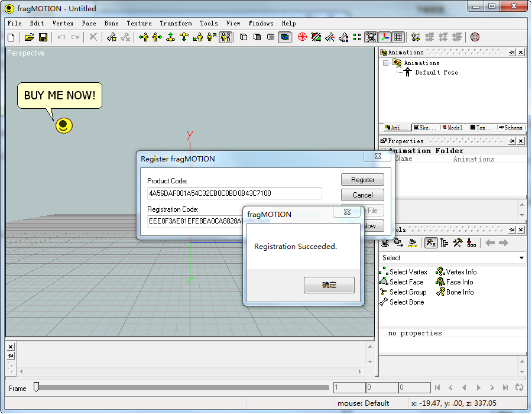This screenshot has width=532, height=414.
Task: Open the Vertex Info tool
Action: [x=461, y=272]
